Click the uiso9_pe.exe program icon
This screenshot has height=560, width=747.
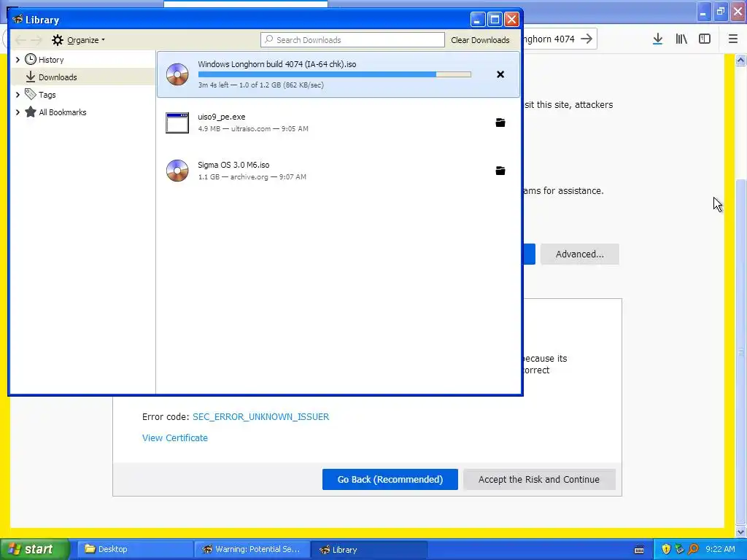pyautogui.click(x=177, y=122)
